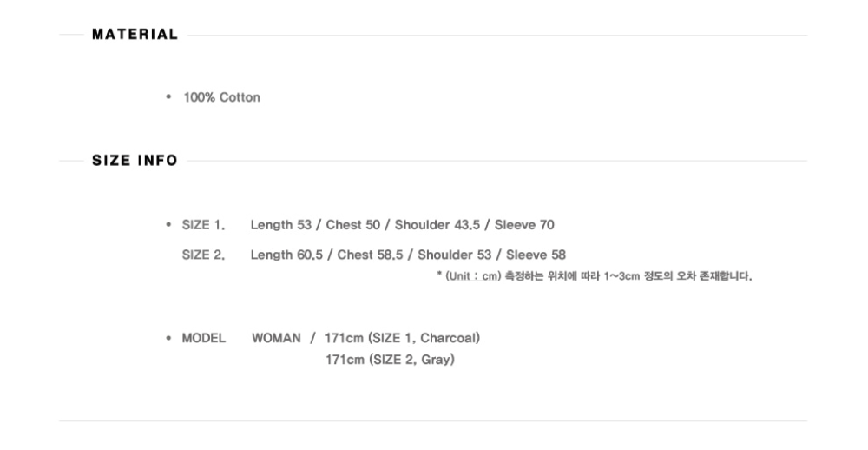
Task: Select the 100% Cotton text
Action: click(222, 97)
